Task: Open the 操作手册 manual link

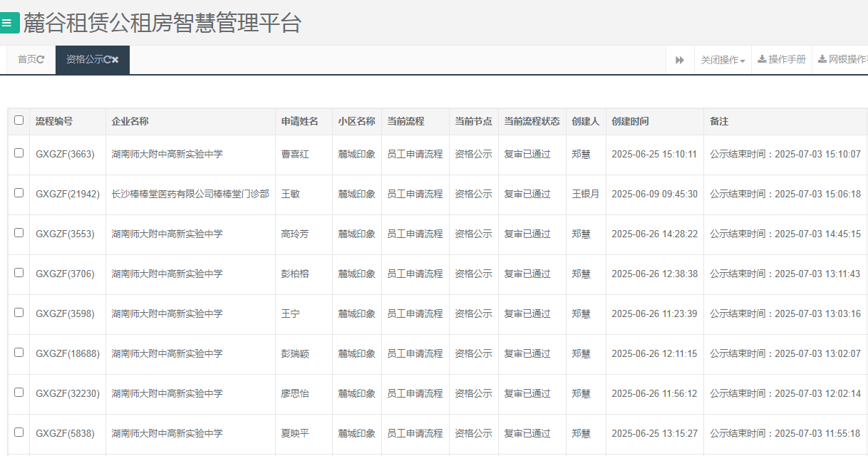Action: click(787, 60)
